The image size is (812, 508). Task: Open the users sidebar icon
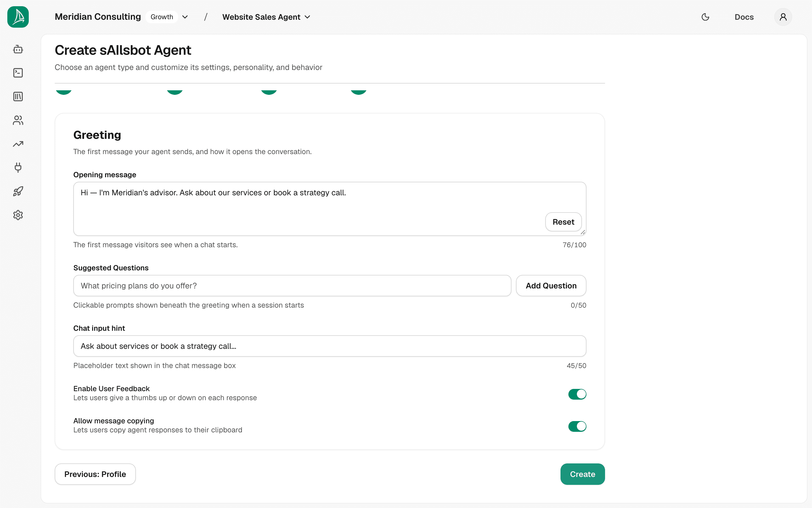click(x=18, y=120)
